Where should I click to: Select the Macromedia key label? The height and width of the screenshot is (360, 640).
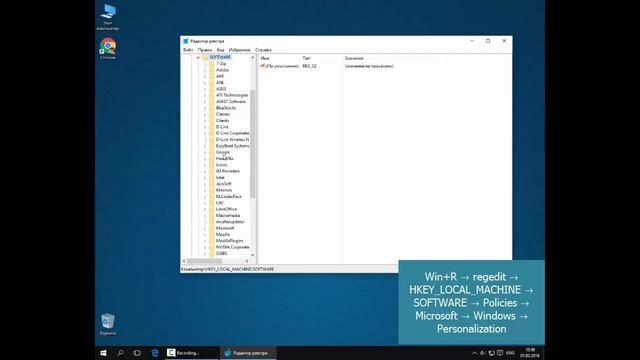point(228,216)
